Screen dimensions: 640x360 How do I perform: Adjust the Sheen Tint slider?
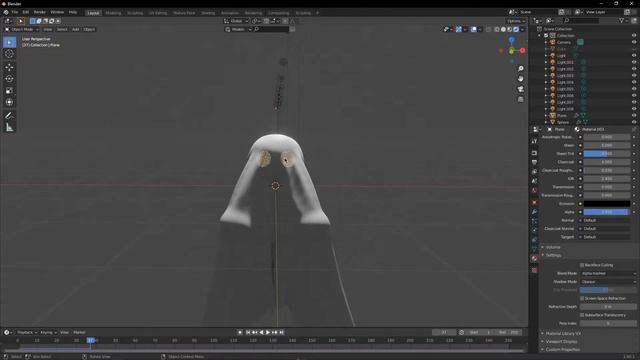[607, 153]
